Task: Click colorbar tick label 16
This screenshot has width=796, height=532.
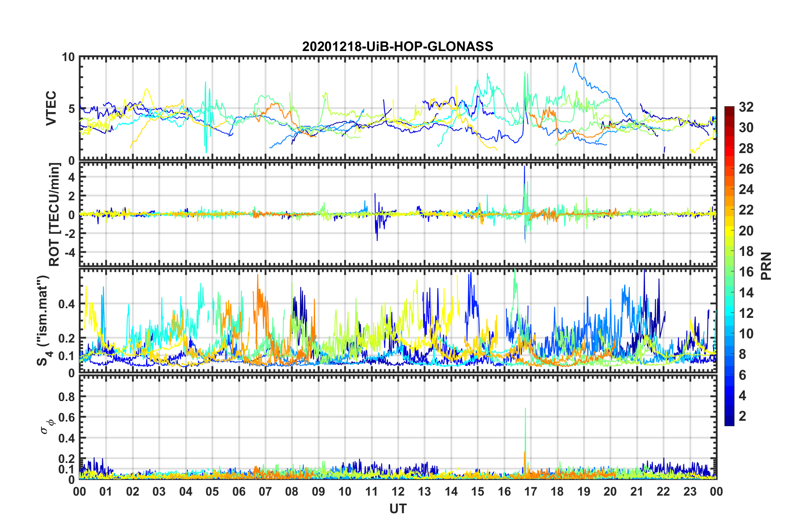Action: click(746, 272)
